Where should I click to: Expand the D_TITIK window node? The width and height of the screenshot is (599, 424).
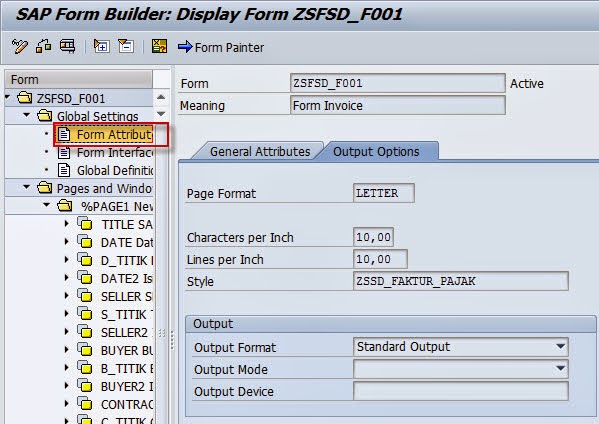click(67, 259)
